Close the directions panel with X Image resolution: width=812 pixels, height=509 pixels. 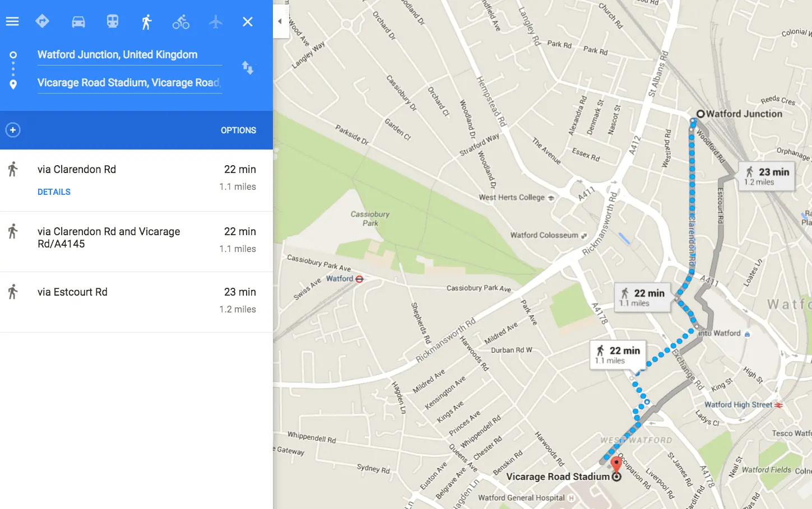point(248,22)
